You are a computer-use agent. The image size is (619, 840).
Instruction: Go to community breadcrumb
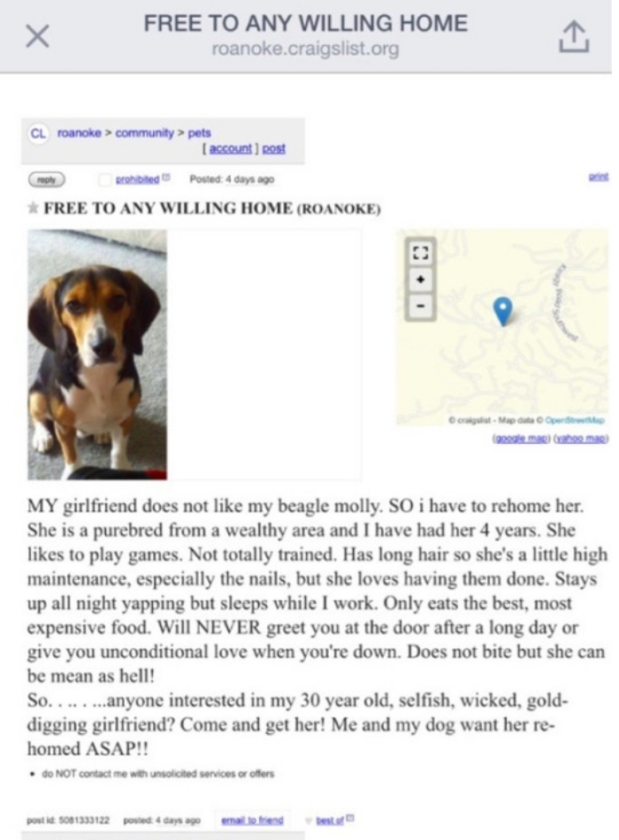point(145,133)
